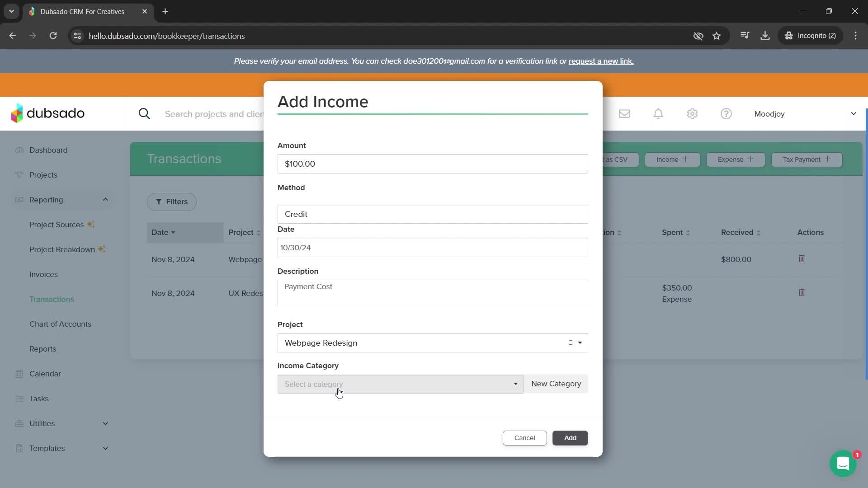The height and width of the screenshot is (488, 868).
Task: Expand the Templates sidebar section
Action: tap(105, 448)
